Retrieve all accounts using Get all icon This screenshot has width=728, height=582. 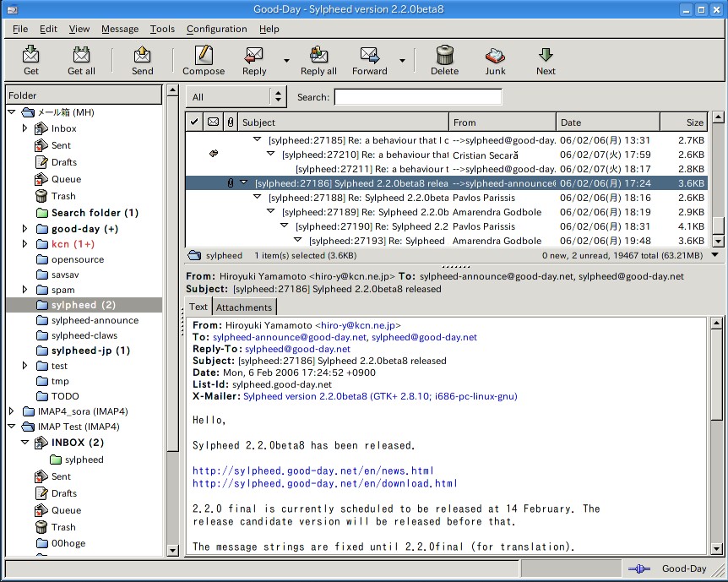81,59
